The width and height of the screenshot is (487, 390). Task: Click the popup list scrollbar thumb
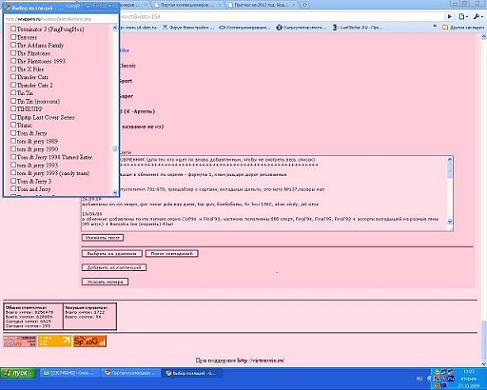tap(115, 148)
